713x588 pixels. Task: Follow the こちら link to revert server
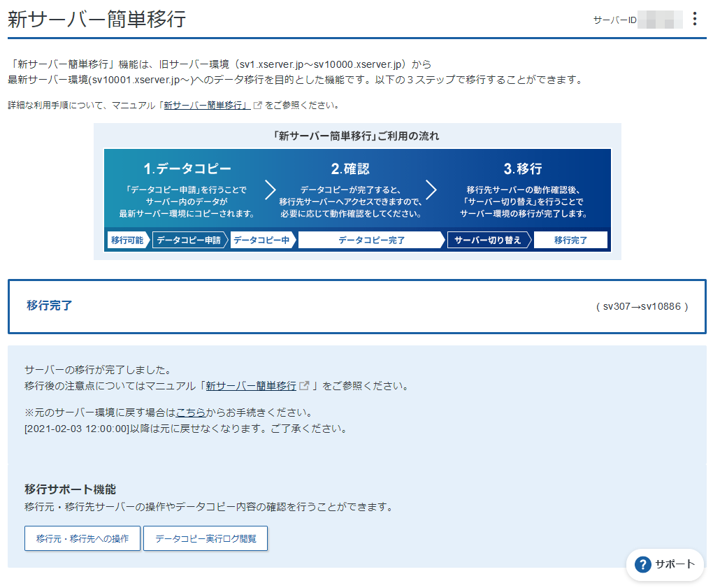[191, 413]
